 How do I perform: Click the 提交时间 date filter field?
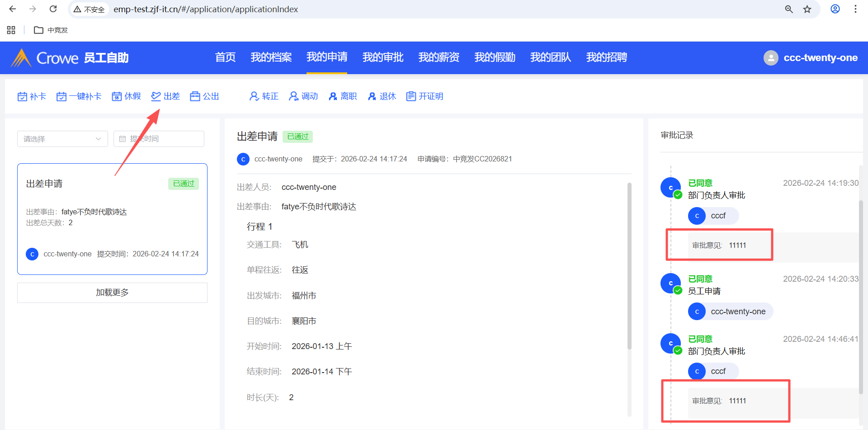pos(159,139)
